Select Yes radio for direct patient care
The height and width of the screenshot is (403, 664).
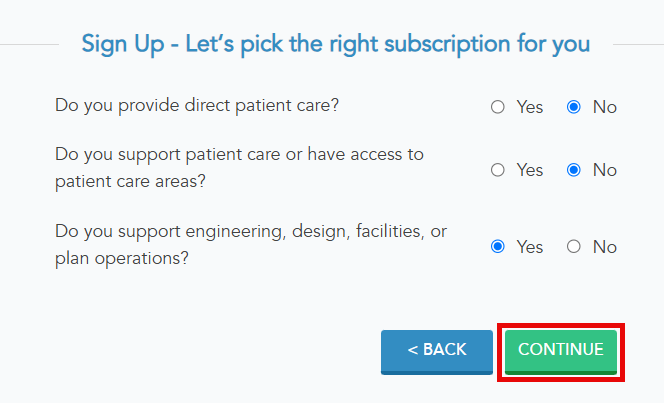click(498, 107)
